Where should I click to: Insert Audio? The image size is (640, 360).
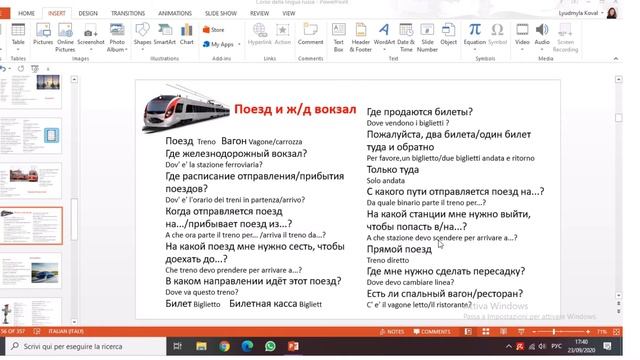542,37
